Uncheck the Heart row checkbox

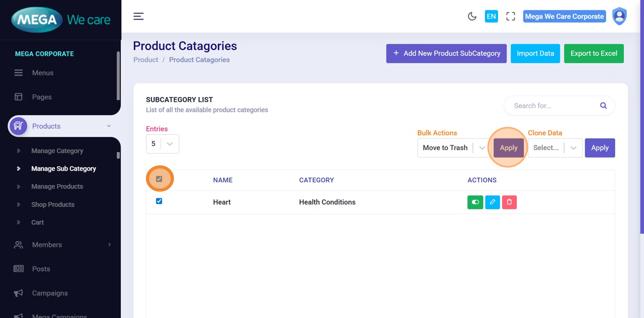tap(159, 201)
